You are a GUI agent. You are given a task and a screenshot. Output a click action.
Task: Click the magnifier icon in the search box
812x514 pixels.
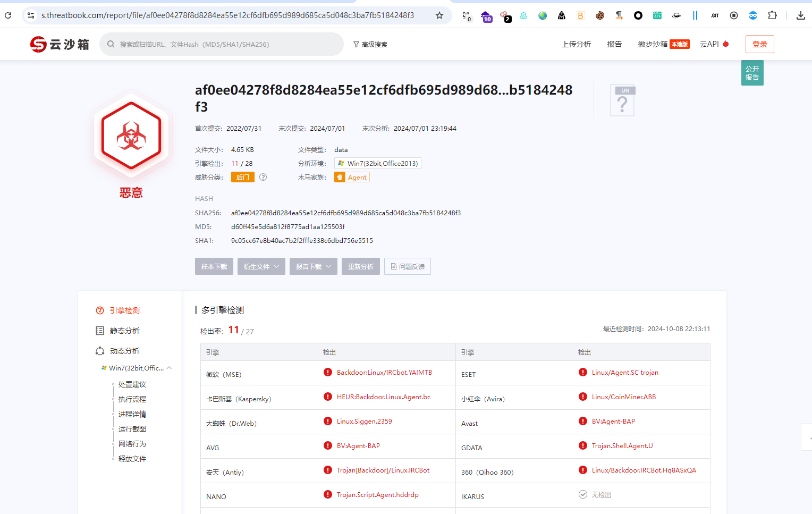pos(111,44)
